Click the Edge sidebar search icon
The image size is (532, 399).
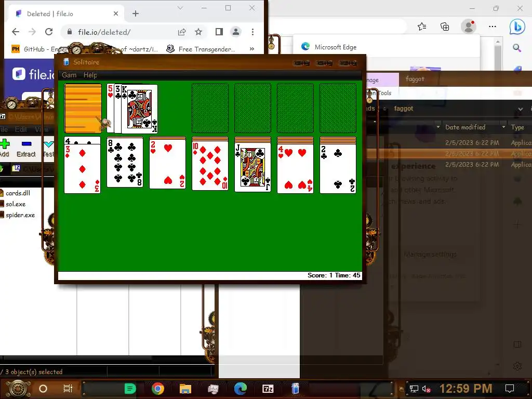517,48
